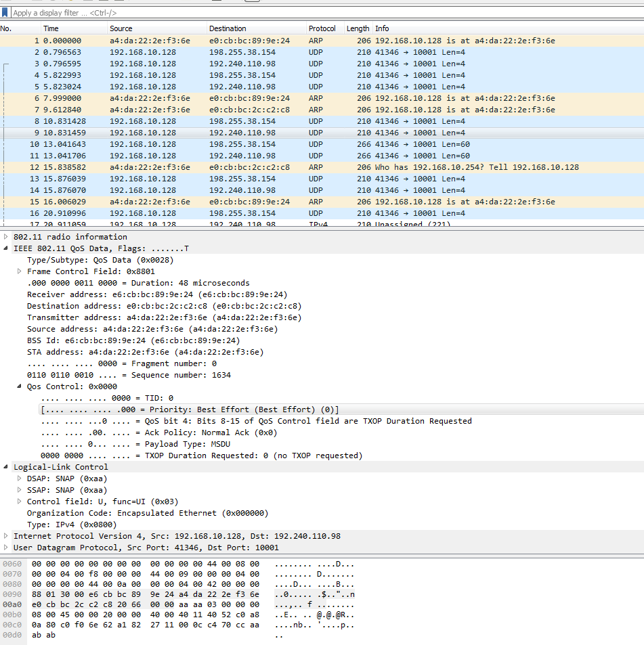Collapse the IEEE 802.11 QoS Data section

[x=6, y=248]
